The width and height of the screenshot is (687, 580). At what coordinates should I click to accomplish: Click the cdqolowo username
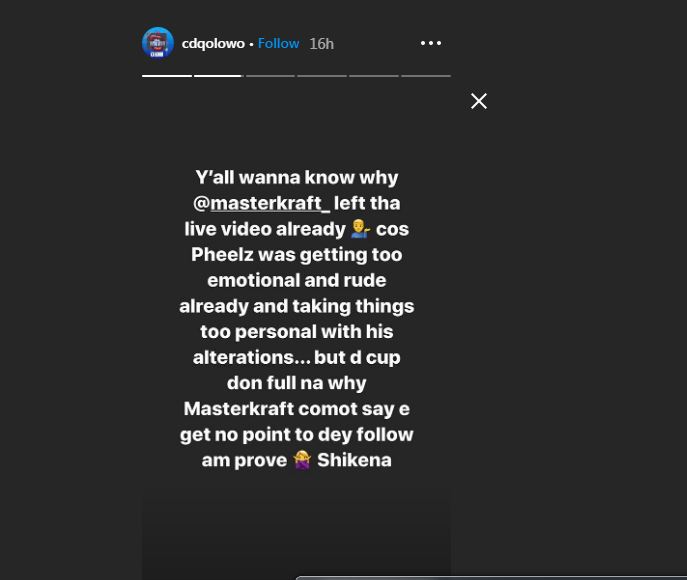pyautogui.click(x=213, y=43)
